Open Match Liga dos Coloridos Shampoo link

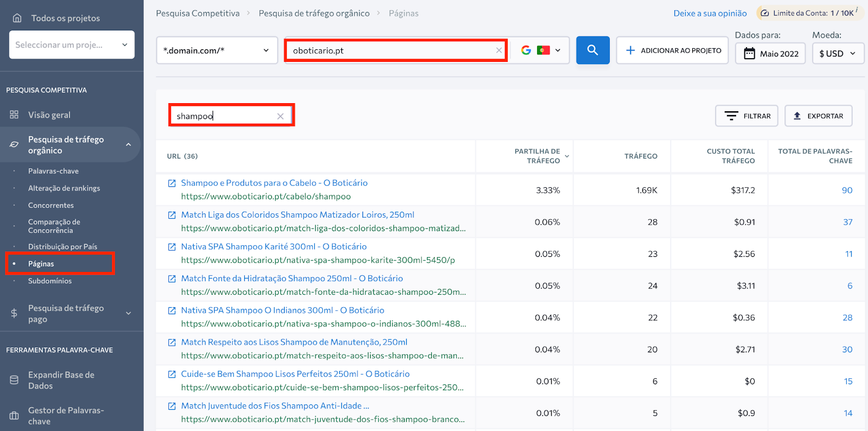[x=298, y=215]
